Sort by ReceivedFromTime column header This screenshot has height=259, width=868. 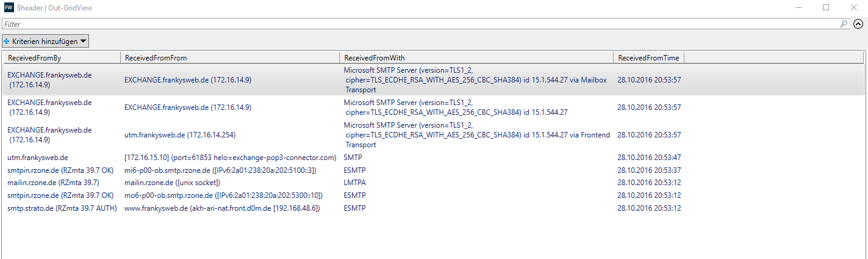point(648,57)
